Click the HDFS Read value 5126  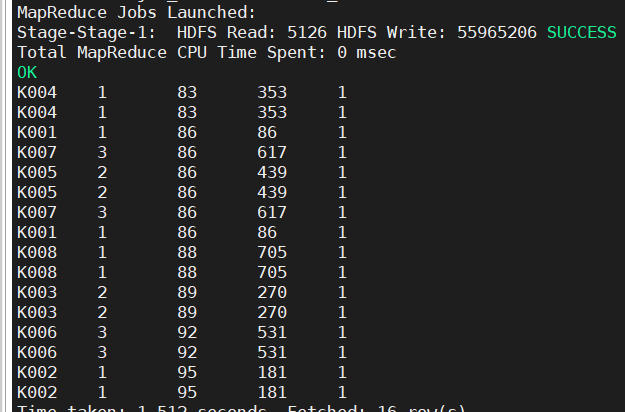307,33
